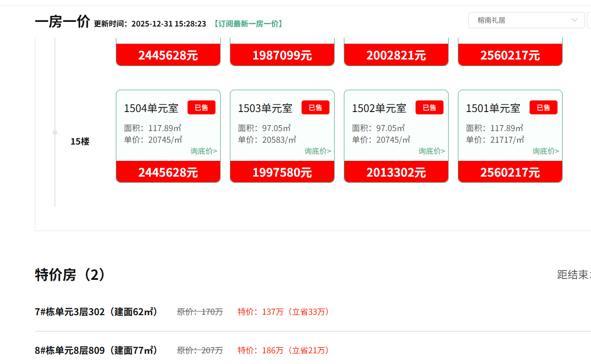Click 询底价 on unit 1504 card
This screenshot has width=591, height=364.
click(203, 151)
